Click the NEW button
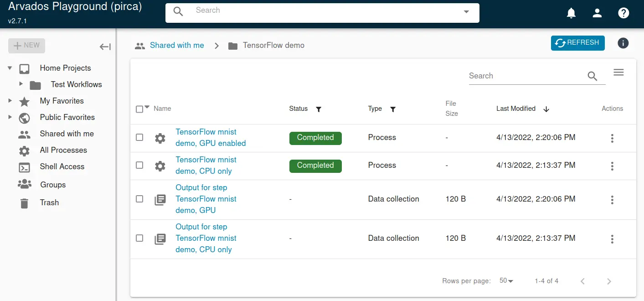Viewport: 644px width, 301px height. click(x=26, y=46)
